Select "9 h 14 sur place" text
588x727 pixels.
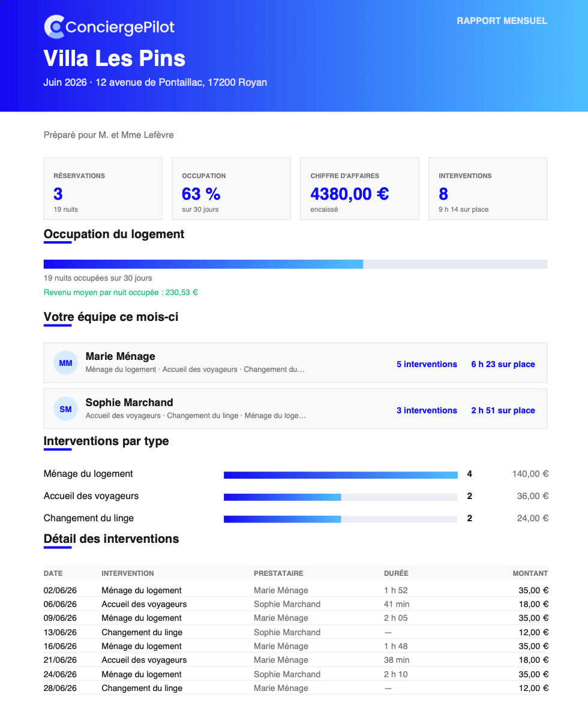click(x=464, y=209)
